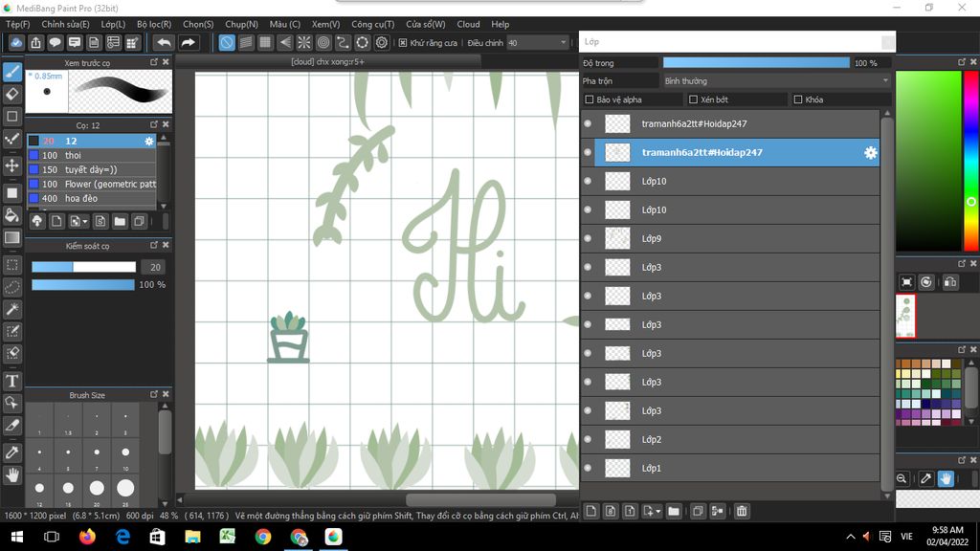Screen dimensions: 980x551
Task: Choose brush size 10 preset
Action: click(125, 455)
